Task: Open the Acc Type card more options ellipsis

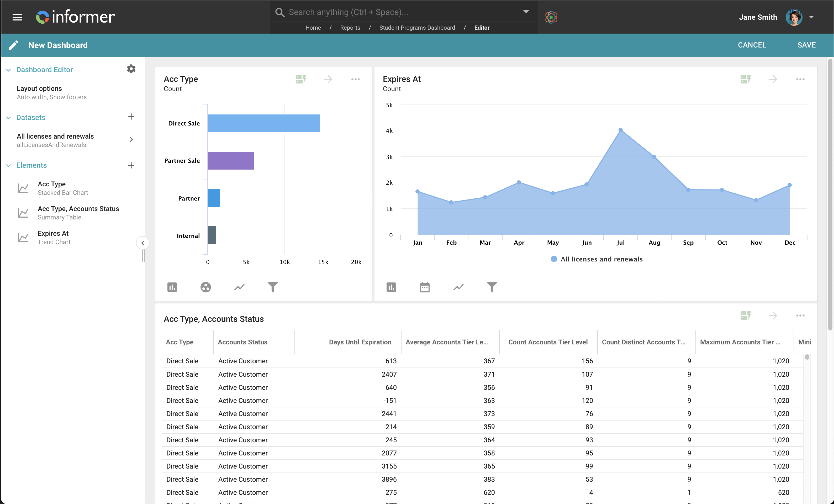Action: (355, 79)
